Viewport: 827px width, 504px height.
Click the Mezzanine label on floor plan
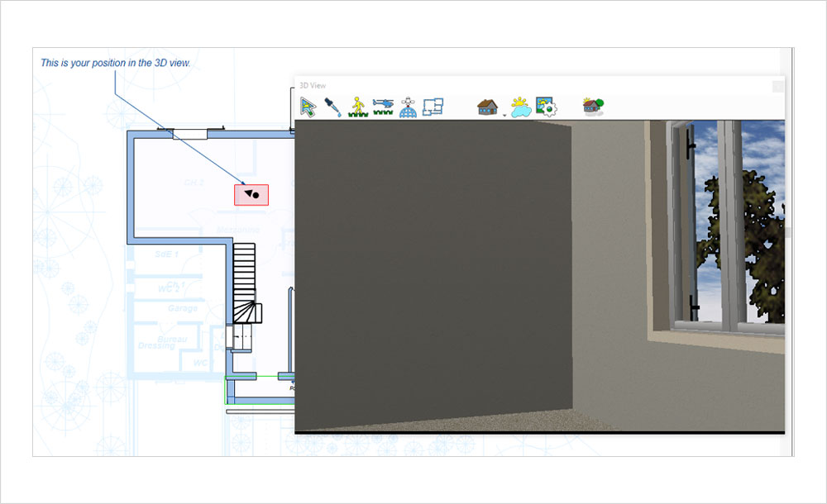[x=238, y=230]
